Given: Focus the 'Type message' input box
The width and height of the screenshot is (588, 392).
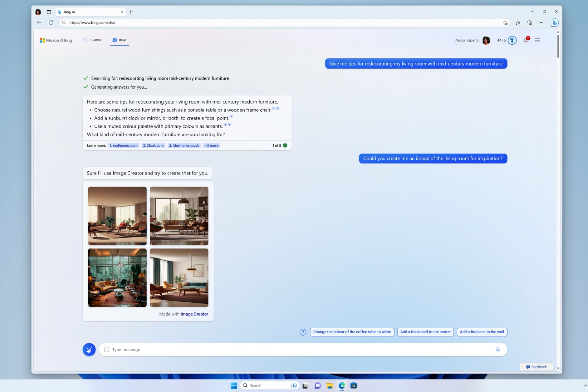Looking at the screenshot, I should [x=298, y=350].
